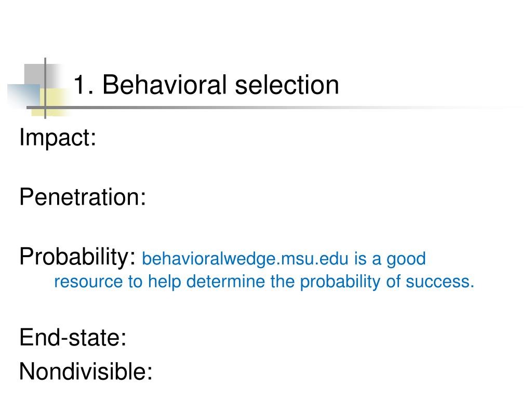Click the 'Nondivisible:' heading text
The width and height of the screenshot is (532, 399).
click(x=86, y=371)
